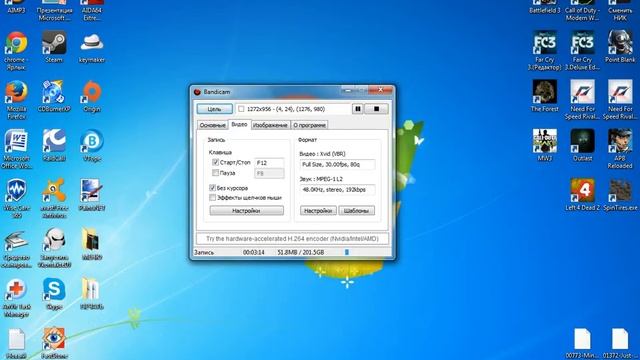
Task: Open the Шаблоны presets button
Action: [x=356, y=211]
